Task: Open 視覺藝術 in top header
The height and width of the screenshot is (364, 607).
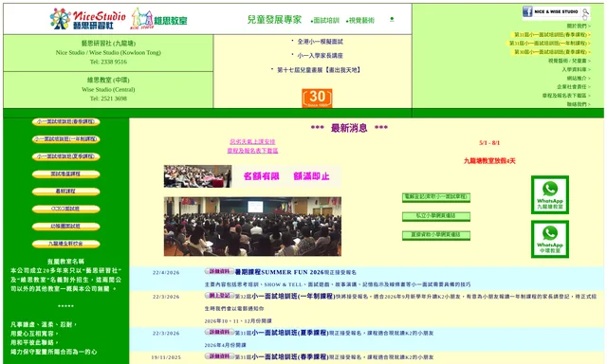Action: click(x=360, y=21)
